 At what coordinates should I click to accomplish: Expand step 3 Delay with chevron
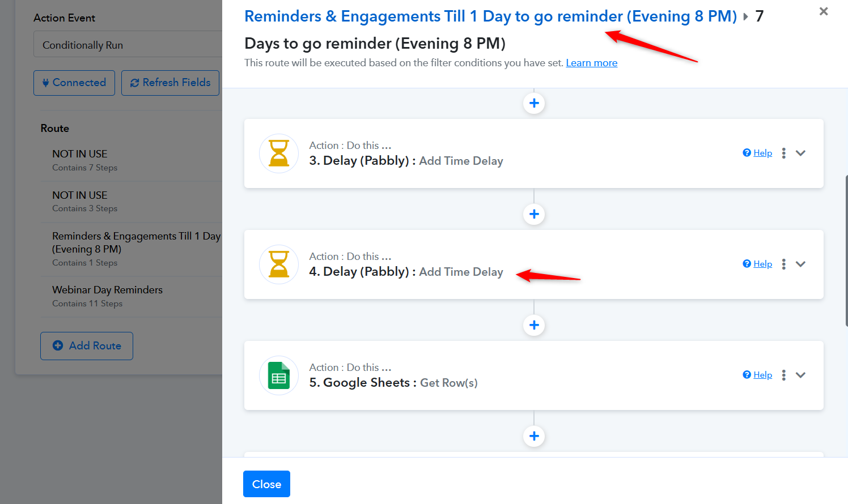point(800,153)
